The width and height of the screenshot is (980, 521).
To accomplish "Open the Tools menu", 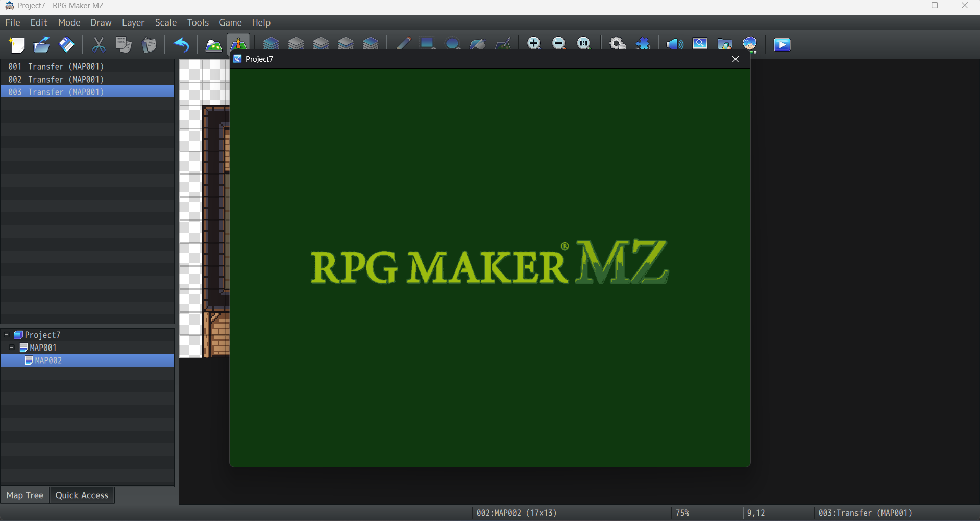I will (198, 22).
